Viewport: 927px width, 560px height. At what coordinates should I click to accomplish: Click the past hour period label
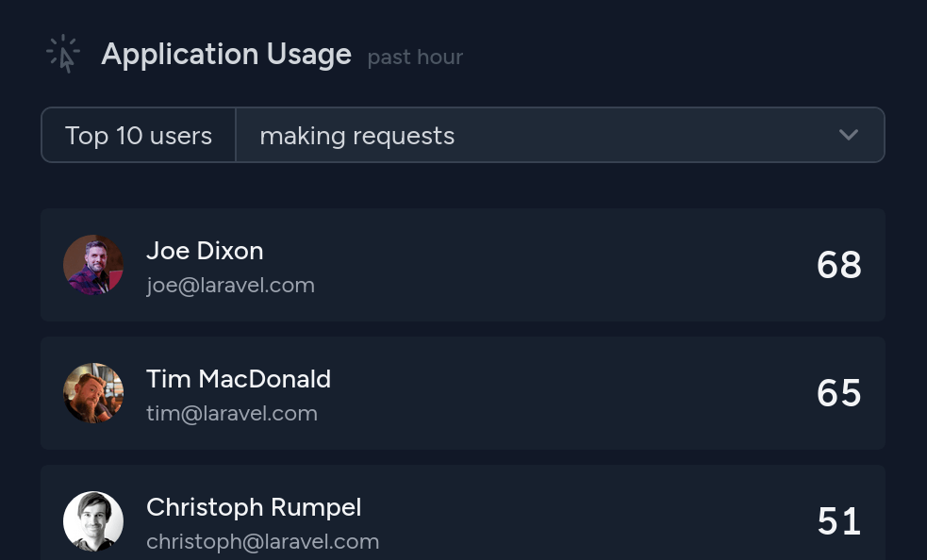(x=415, y=58)
